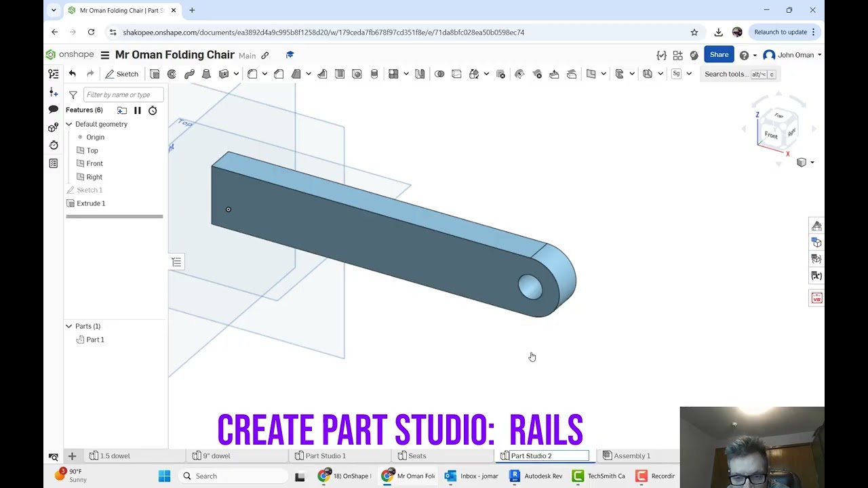Select Extrude 1 in the feature list
Image resolution: width=868 pixels, height=488 pixels.
pyautogui.click(x=91, y=203)
